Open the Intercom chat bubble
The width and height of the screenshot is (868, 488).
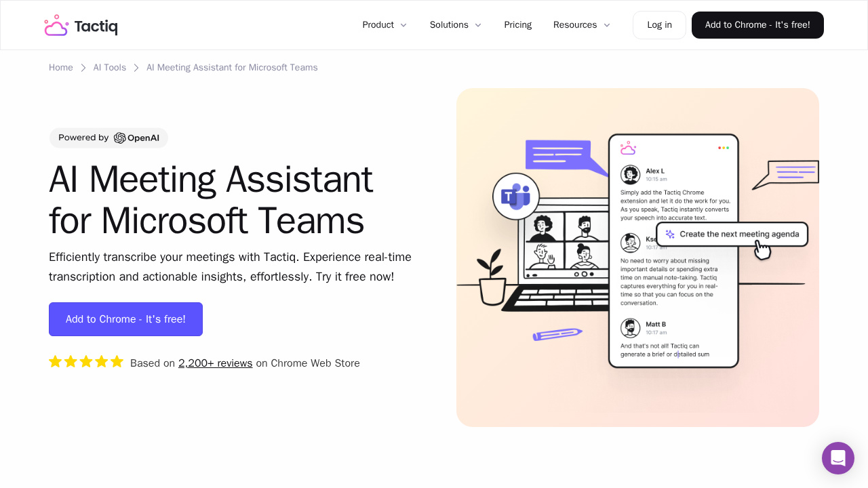click(x=838, y=458)
